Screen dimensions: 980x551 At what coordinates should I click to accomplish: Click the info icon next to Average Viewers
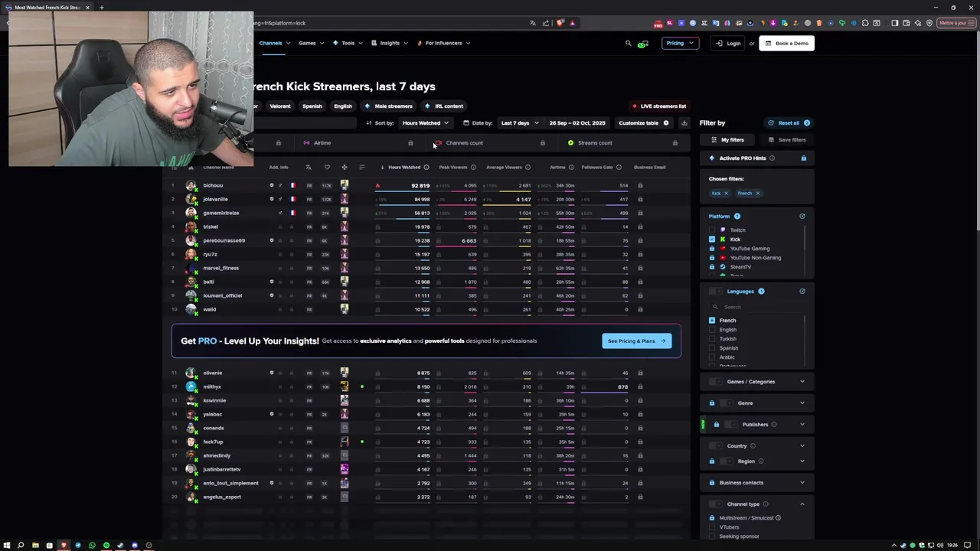[x=528, y=167]
